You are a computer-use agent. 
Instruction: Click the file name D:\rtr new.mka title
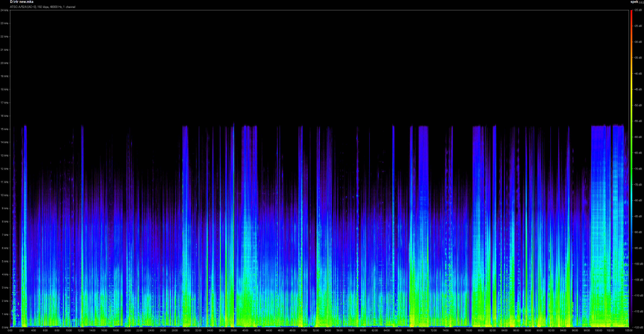tap(21, 2)
